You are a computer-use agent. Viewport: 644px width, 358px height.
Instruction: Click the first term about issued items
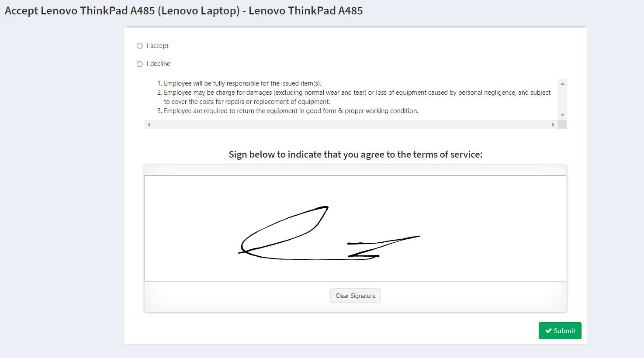(242, 83)
